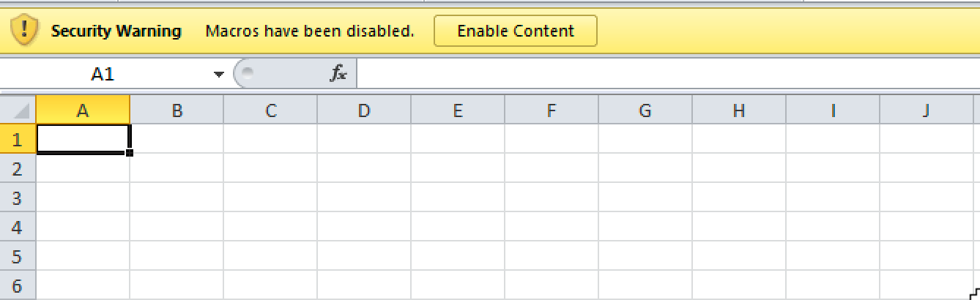Click the security warning shield icon
The height and width of the screenshot is (300, 980).
tap(25, 31)
